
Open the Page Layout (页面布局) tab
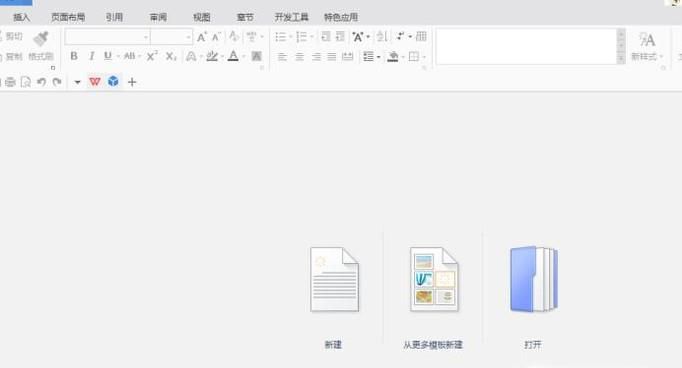coord(68,17)
